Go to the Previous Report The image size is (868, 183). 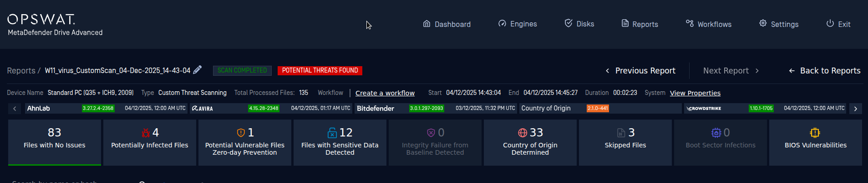(640, 71)
